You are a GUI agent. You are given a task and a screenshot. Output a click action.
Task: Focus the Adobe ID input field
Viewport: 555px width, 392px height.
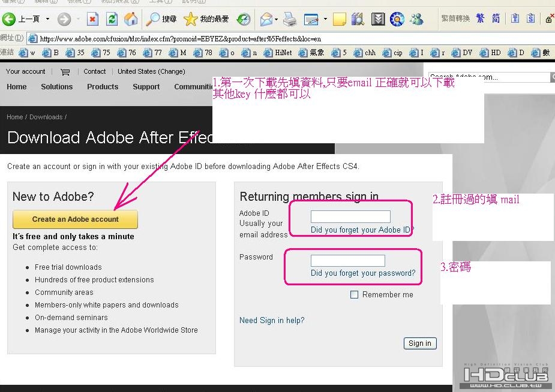tap(350, 216)
